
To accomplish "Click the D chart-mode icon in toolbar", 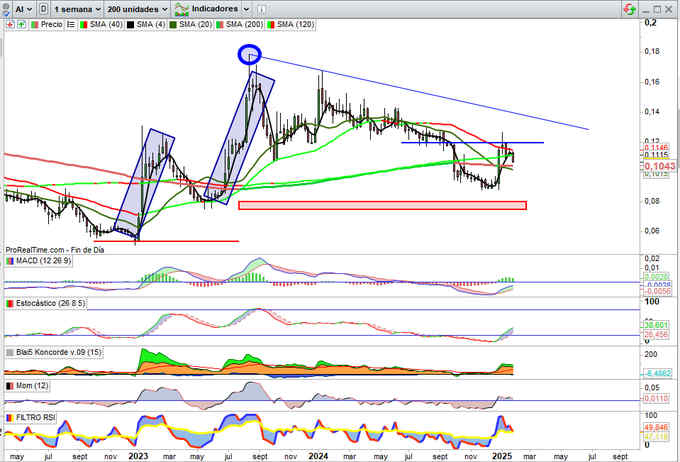I will (44, 8).
